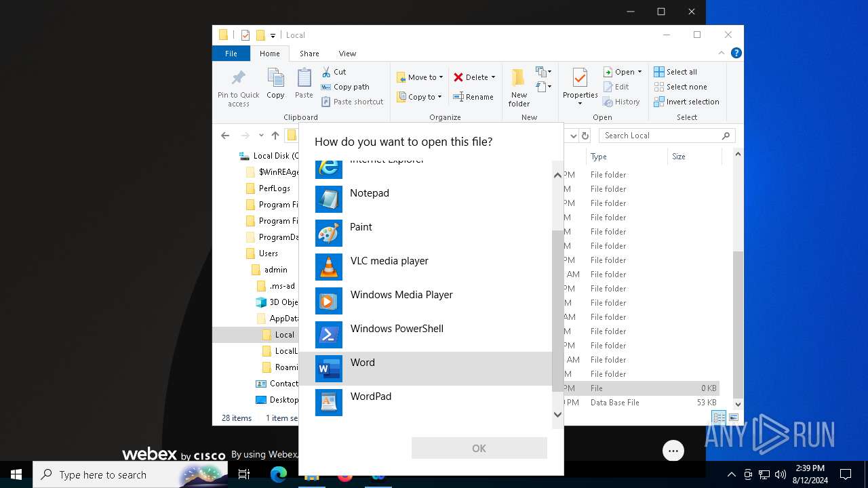Click Pin to Quick access icon

coord(239,87)
